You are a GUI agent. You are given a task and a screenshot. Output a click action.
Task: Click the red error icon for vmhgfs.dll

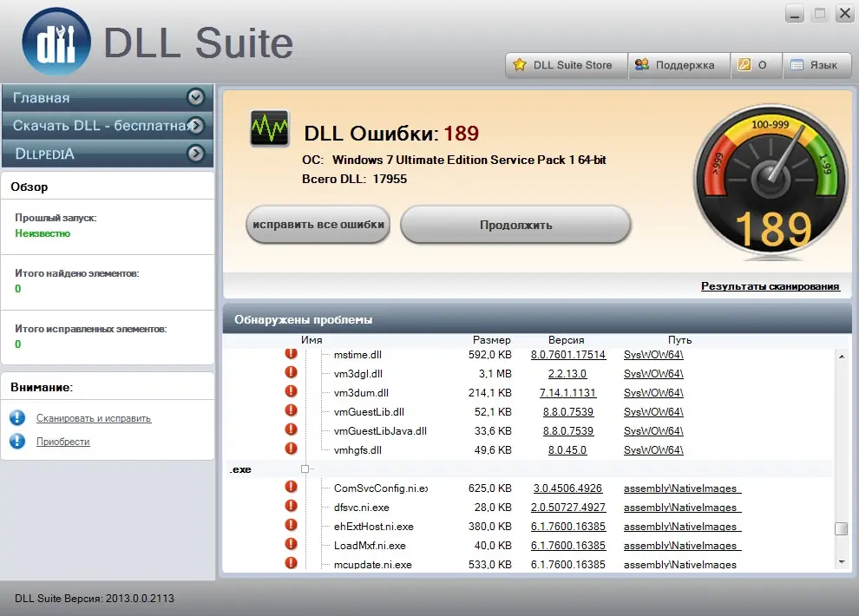click(291, 449)
